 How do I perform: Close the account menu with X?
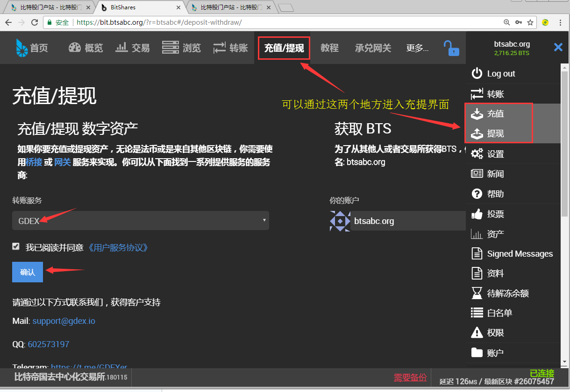[x=558, y=47]
